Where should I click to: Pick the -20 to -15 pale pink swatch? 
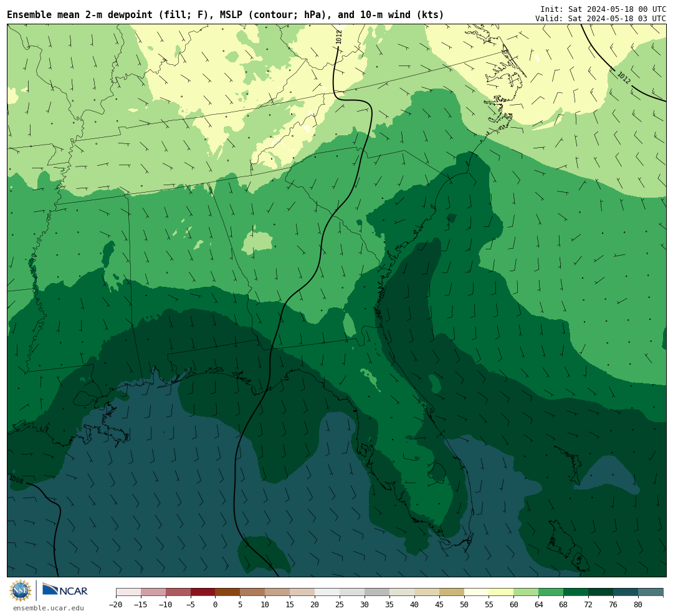[x=128, y=592]
